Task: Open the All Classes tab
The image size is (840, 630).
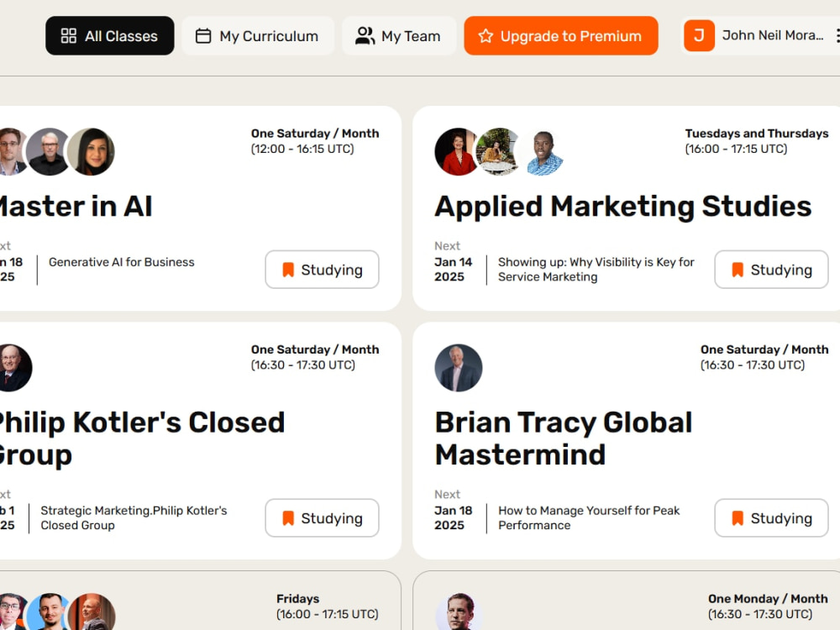Action: [x=110, y=36]
